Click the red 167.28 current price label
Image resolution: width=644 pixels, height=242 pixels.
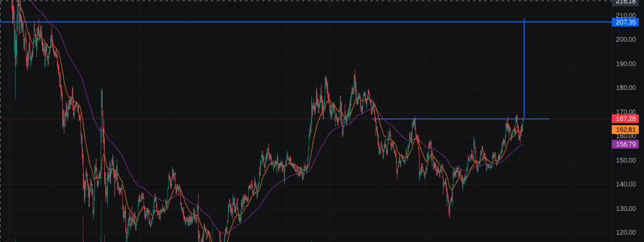(626, 119)
